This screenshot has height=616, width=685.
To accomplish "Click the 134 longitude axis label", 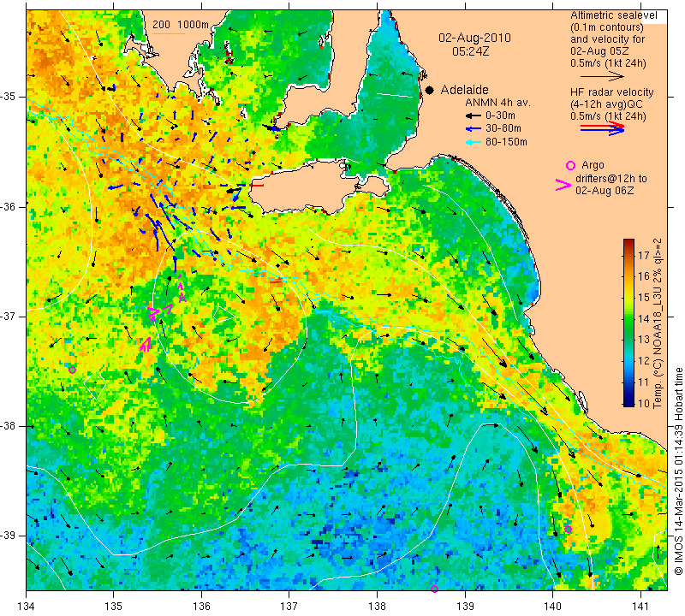I will (x=27, y=607).
